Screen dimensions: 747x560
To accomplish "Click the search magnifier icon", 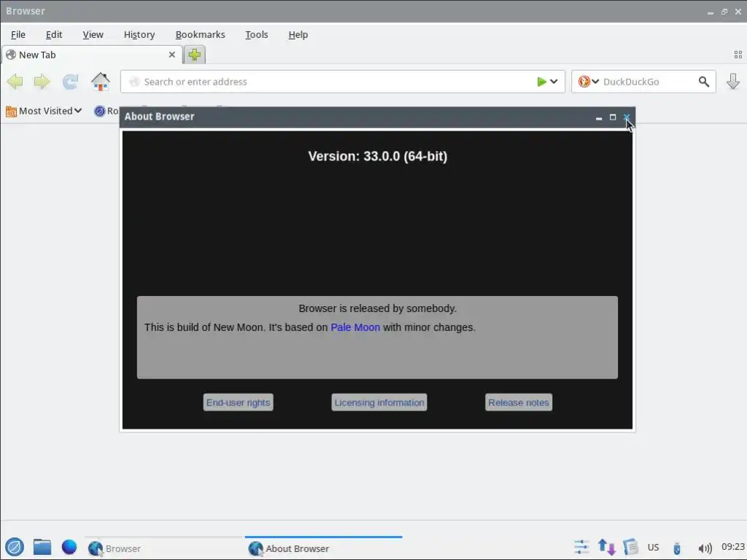I will click(x=704, y=82).
